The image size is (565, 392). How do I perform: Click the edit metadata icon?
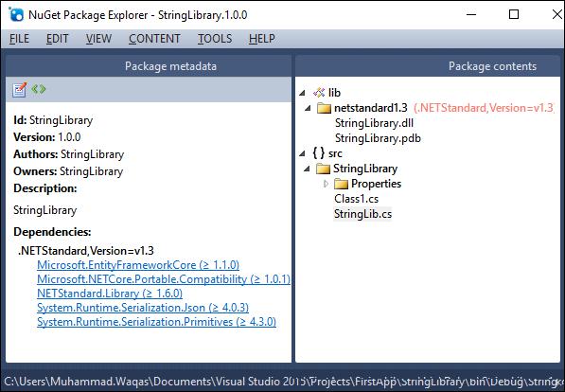coord(20,89)
